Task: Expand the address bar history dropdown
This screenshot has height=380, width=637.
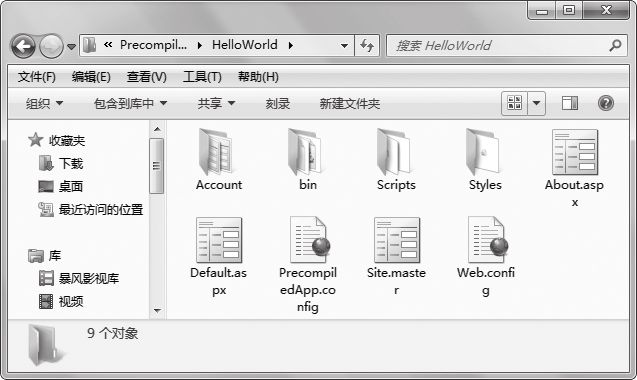Action: 344,46
